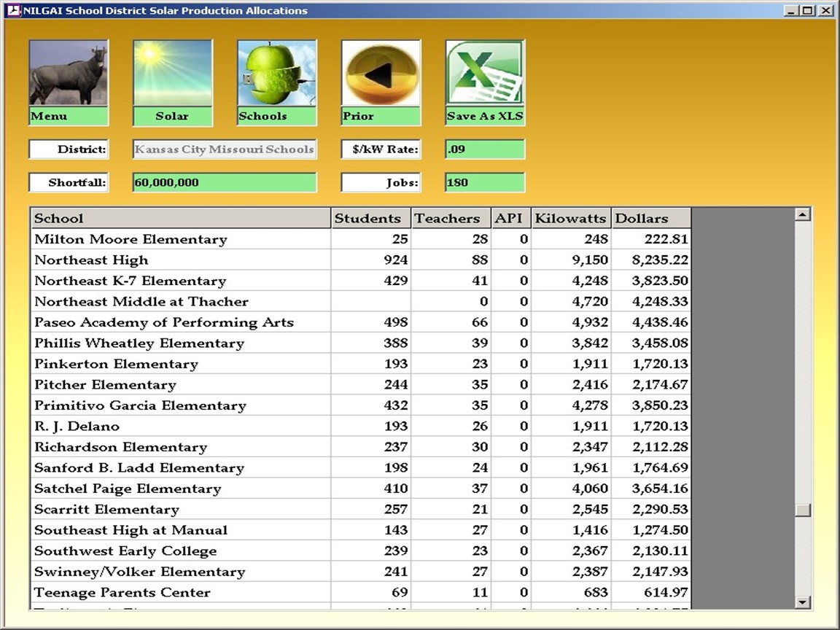Sort by the School column header
840x630 pixels.
pyautogui.click(x=181, y=218)
